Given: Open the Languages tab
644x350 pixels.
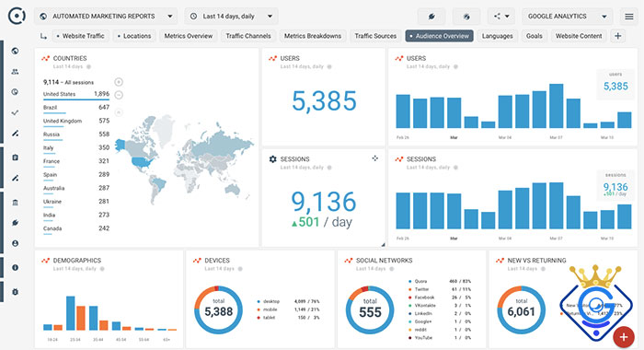Looking at the screenshot, I should click(x=498, y=36).
